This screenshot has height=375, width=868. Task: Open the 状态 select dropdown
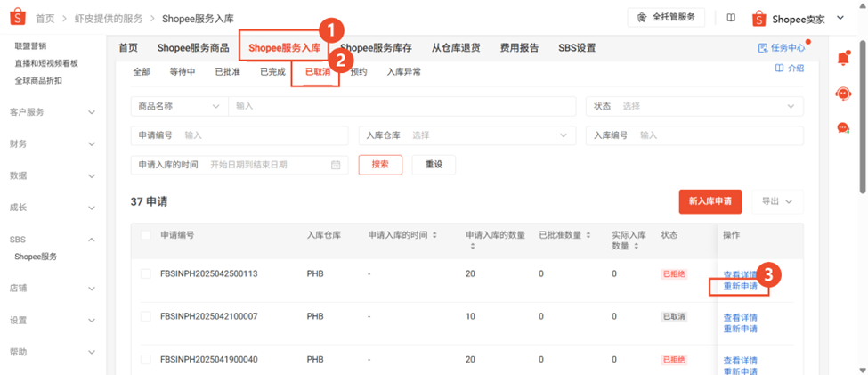click(694, 106)
